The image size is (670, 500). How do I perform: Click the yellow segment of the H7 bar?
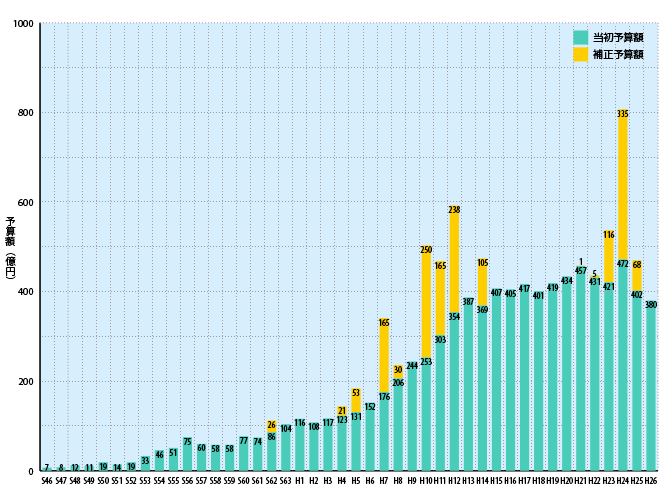click(384, 356)
